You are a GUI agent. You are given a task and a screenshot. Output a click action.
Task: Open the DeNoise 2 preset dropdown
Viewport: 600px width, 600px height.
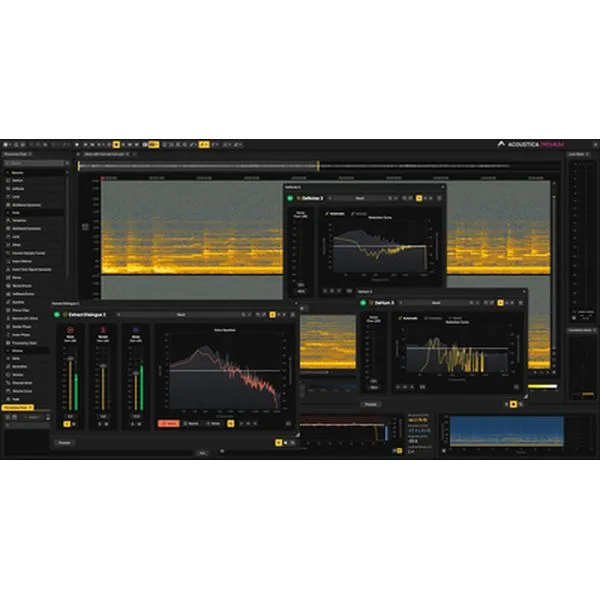360,198
